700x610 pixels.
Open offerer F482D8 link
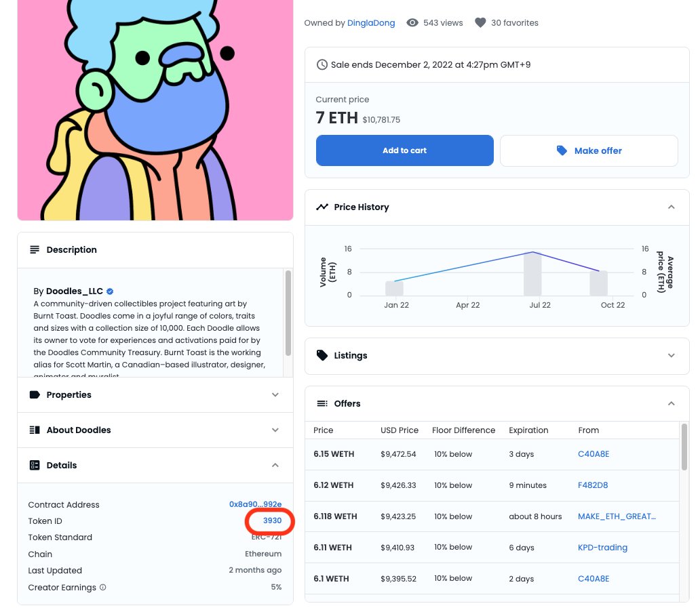click(593, 485)
